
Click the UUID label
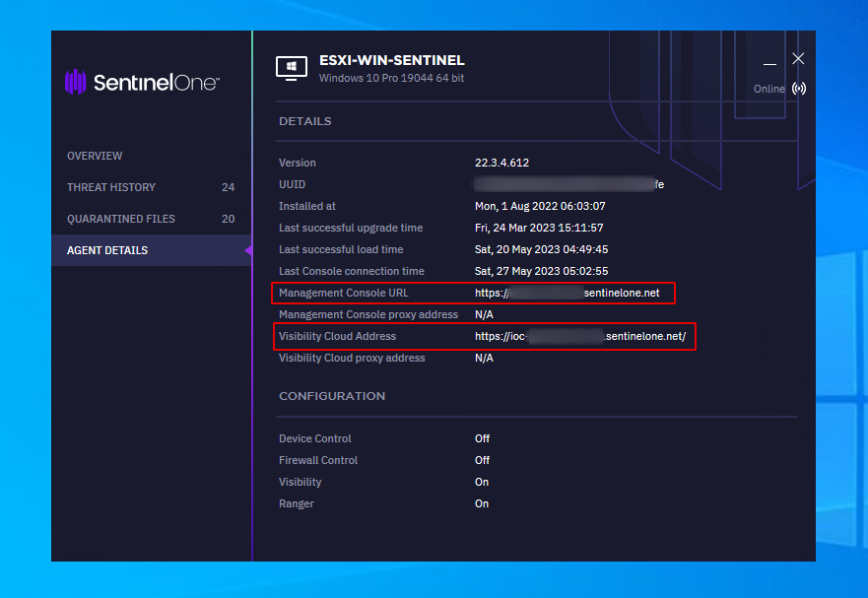[x=293, y=184]
